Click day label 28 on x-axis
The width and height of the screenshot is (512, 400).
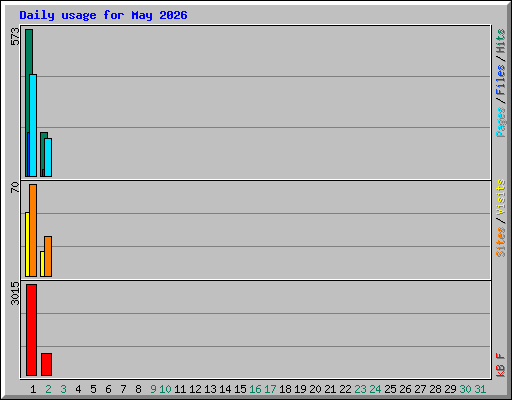point(435,389)
